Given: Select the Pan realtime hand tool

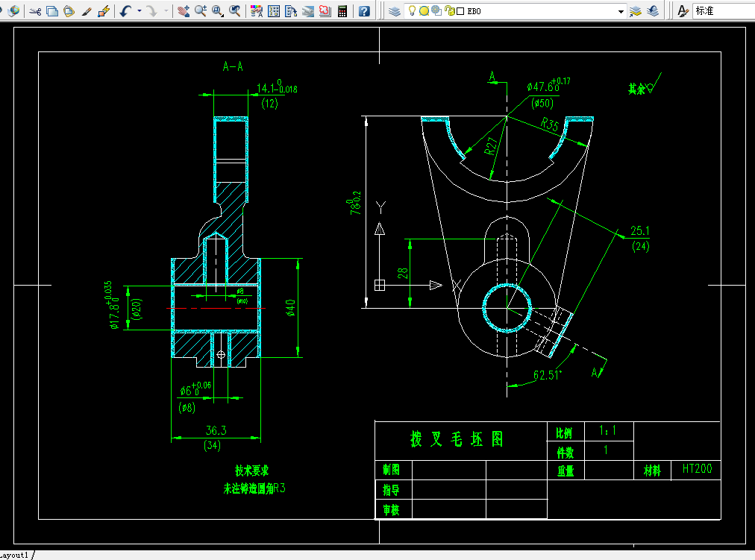Looking at the screenshot, I should point(184,11).
